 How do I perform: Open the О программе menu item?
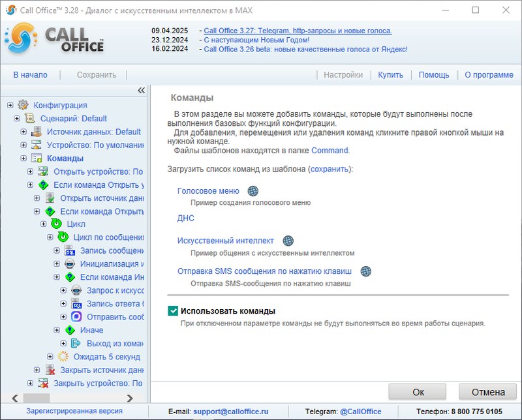pyautogui.click(x=489, y=75)
